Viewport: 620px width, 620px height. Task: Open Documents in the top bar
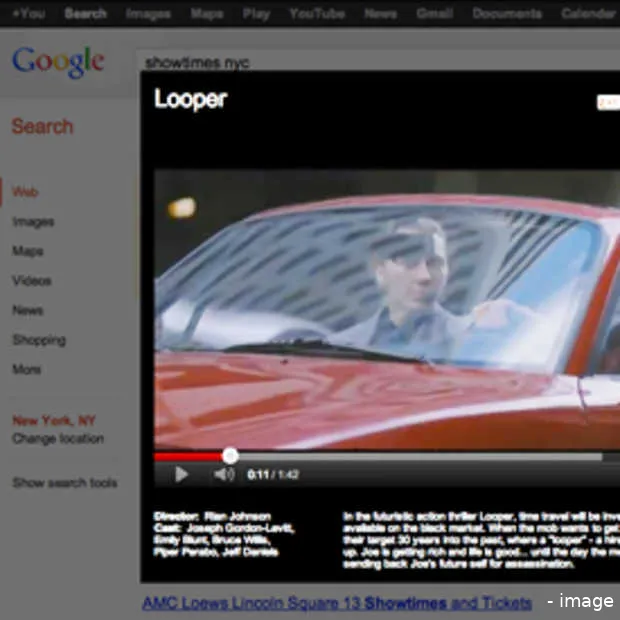(507, 14)
